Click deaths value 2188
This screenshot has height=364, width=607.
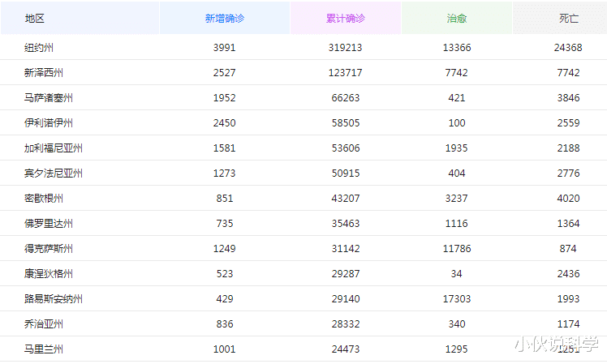(568, 148)
